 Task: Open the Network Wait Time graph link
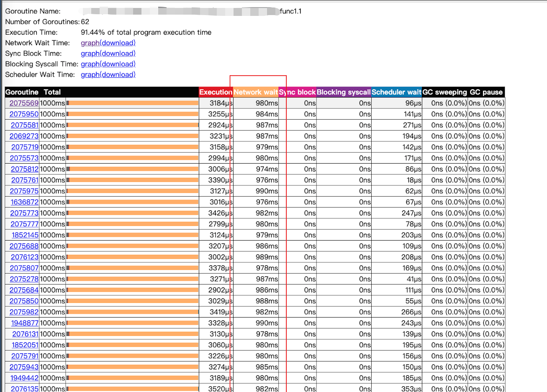pyautogui.click(x=90, y=43)
